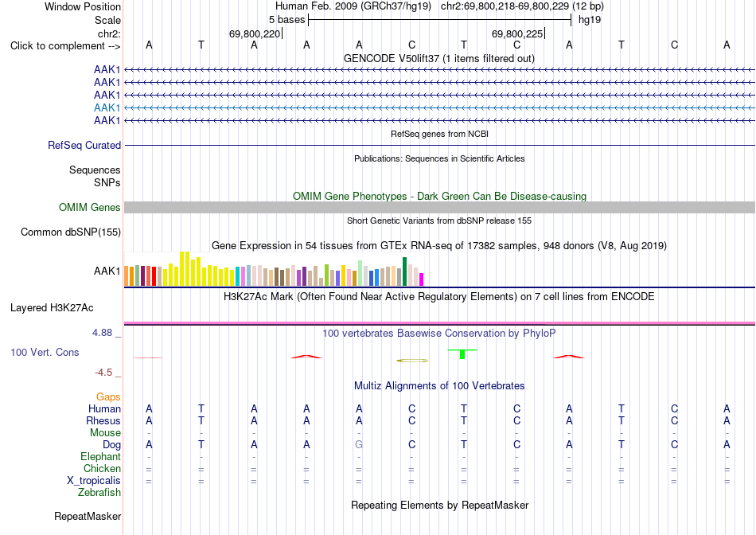Click the Gaps row label
This screenshot has height=535, width=756.
[x=108, y=396]
